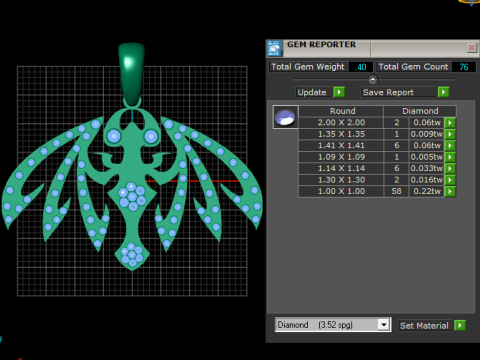Click the count cell showing 58
The width and height of the screenshot is (480, 360).
tap(396, 191)
